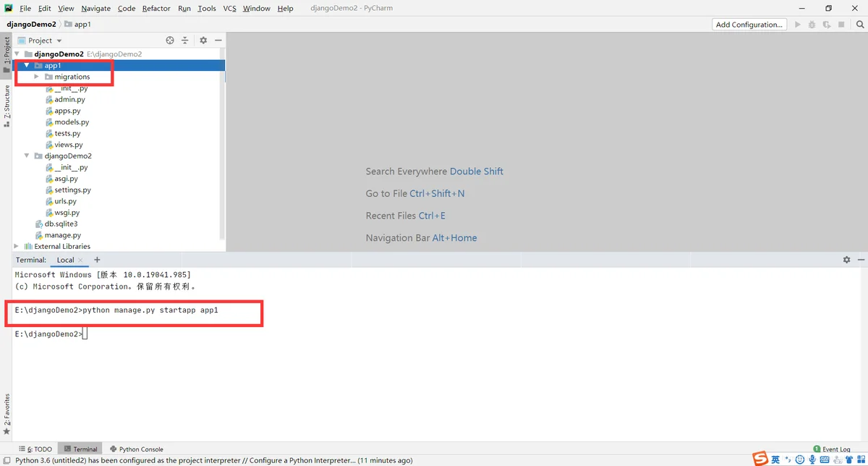The image size is (868, 466).
Task: Toggle the 1: Project side tool window button
Action: click(x=7, y=55)
